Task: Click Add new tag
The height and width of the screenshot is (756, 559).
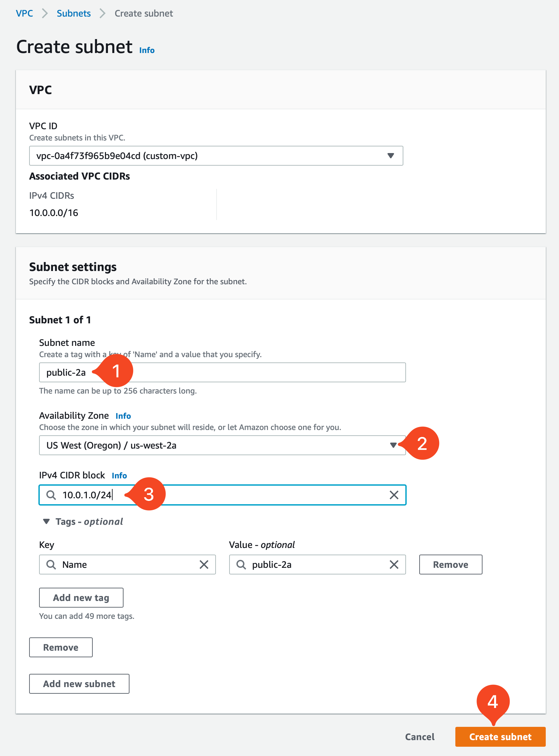Action: pyautogui.click(x=81, y=598)
